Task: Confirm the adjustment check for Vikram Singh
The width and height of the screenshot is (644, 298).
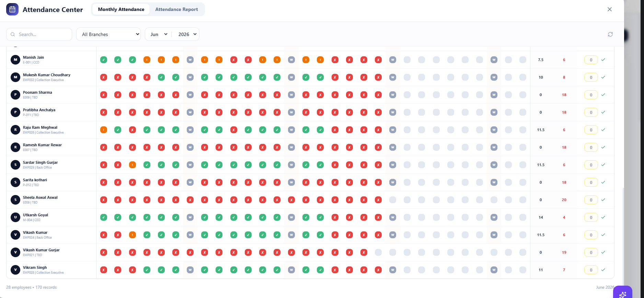Action: point(603,270)
